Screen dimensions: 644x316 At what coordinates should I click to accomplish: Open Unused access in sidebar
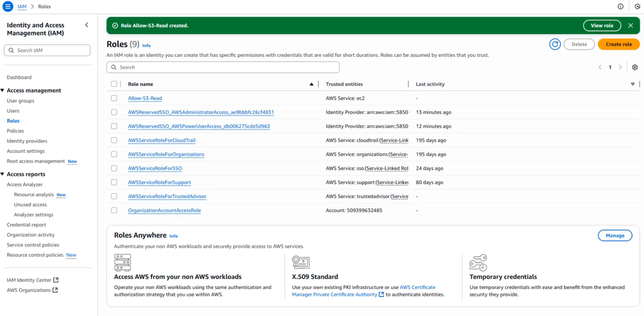[30, 204]
